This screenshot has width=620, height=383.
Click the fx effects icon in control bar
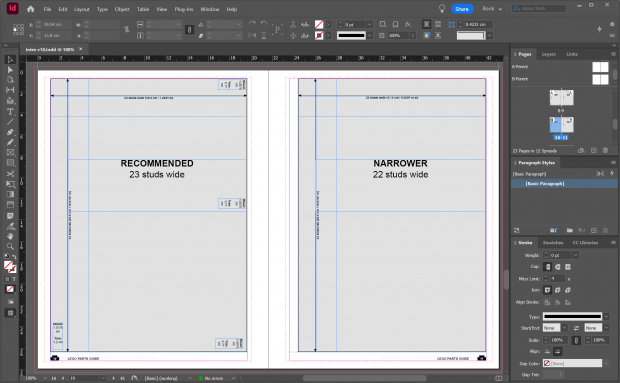point(408,25)
